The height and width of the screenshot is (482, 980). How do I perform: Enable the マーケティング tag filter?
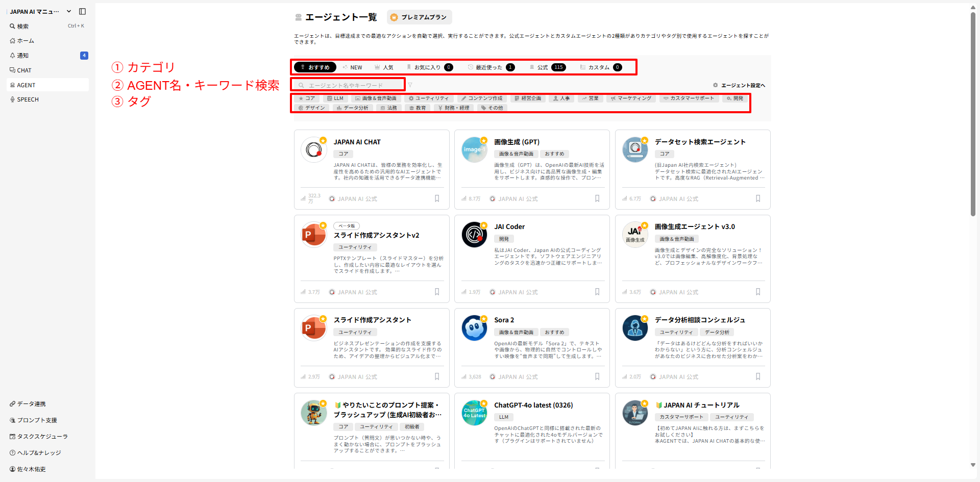pos(631,98)
